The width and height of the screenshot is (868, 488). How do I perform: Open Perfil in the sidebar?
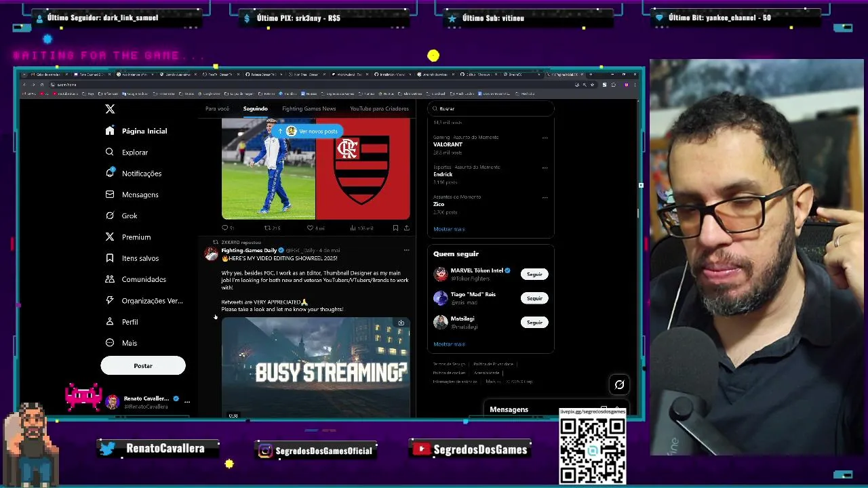(122, 322)
